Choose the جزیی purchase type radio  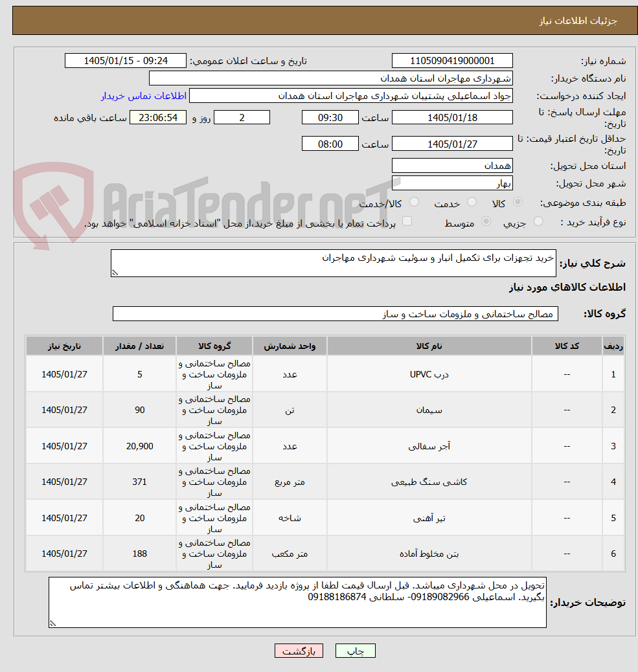[538, 221]
